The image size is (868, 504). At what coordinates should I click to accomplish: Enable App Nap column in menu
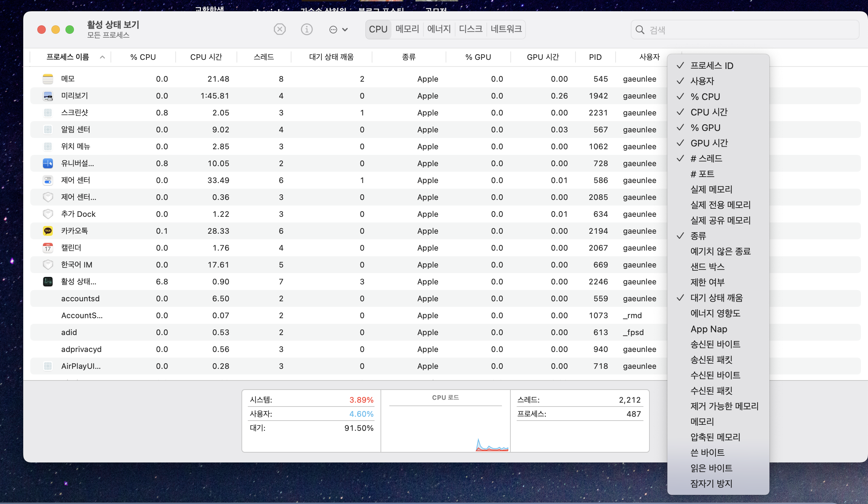click(x=718, y=329)
